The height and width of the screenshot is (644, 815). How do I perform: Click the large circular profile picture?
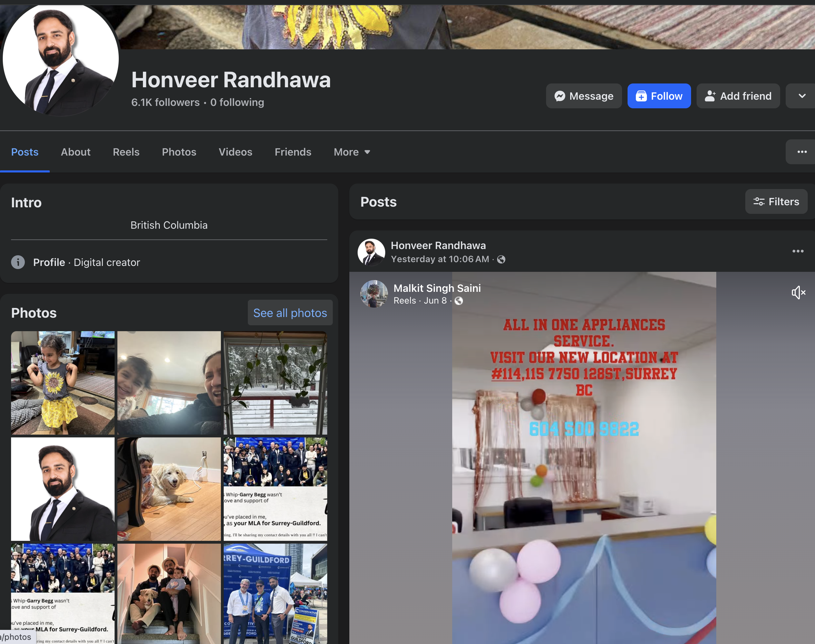point(60,58)
